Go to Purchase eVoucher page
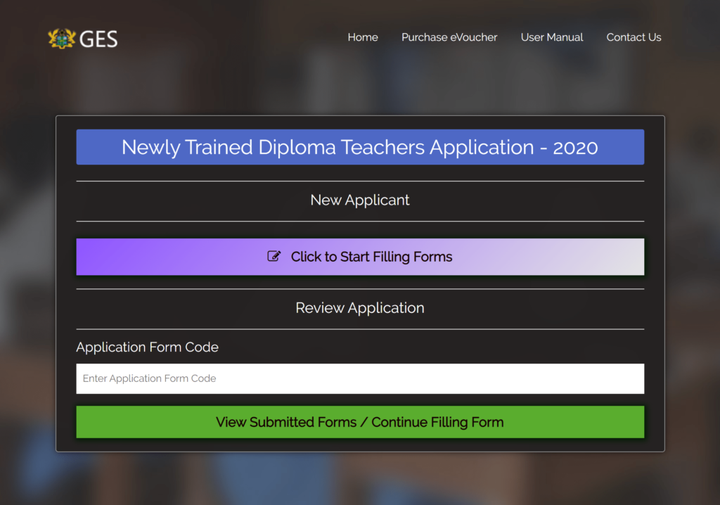The height and width of the screenshot is (505, 720). (x=449, y=37)
